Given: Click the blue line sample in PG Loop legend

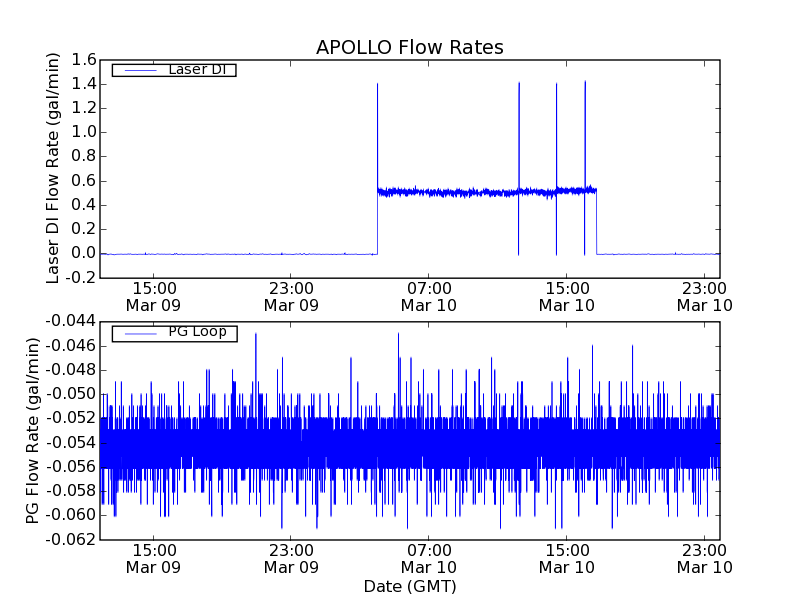Looking at the screenshot, I should [x=138, y=332].
